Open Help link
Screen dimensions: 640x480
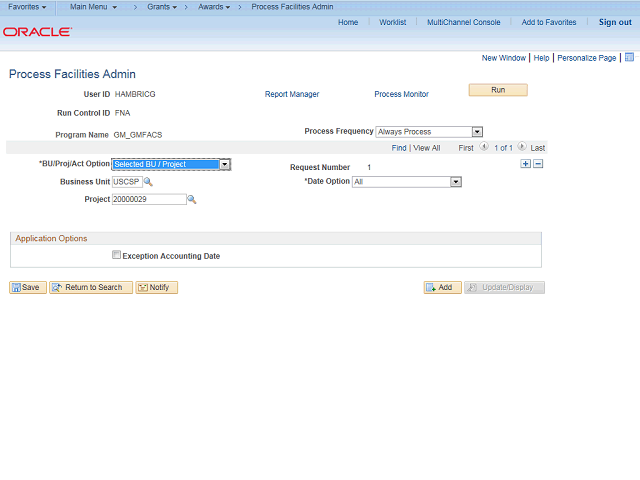click(541, 58)
